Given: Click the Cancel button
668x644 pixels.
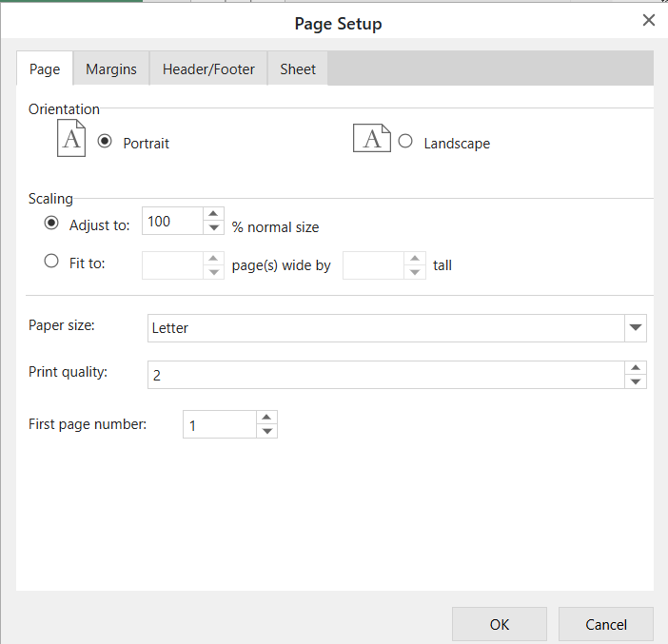Looking at the screenshot, I should pyautogui.click(x=606, y=624).
